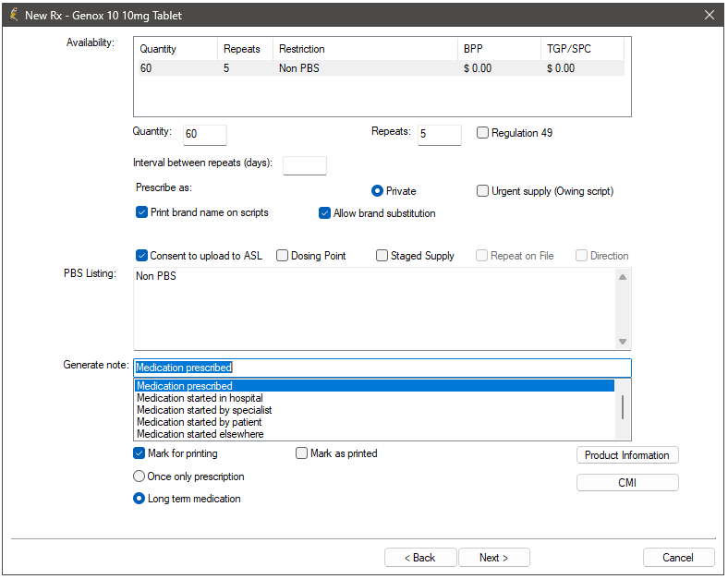This screenshot has width=728, height=579.
Task: Click the application icon in title bar
Action: 14,15
